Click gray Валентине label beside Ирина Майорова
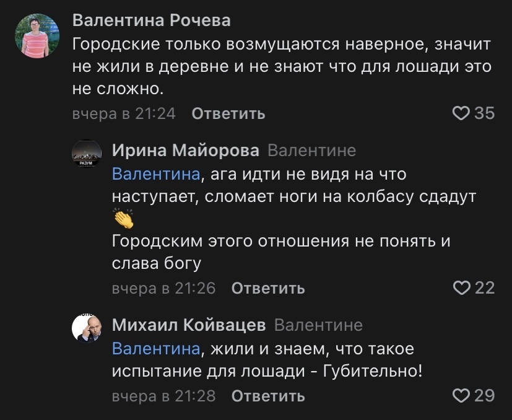The image size is (512, 420). click(x=313, y=151)
